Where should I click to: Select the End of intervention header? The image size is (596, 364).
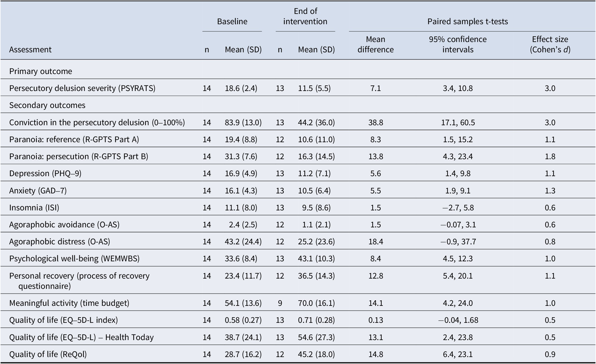pyautogui.click(x=305, y=16)
